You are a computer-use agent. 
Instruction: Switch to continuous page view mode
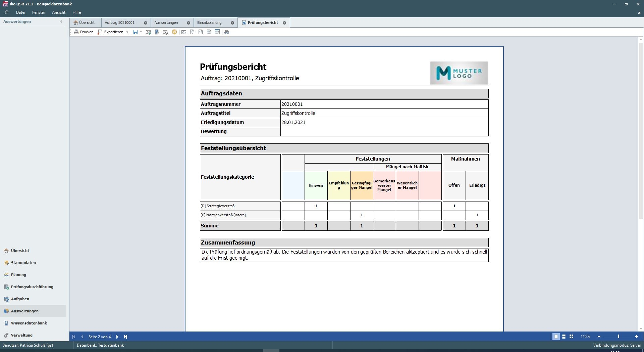click(564, 337)
